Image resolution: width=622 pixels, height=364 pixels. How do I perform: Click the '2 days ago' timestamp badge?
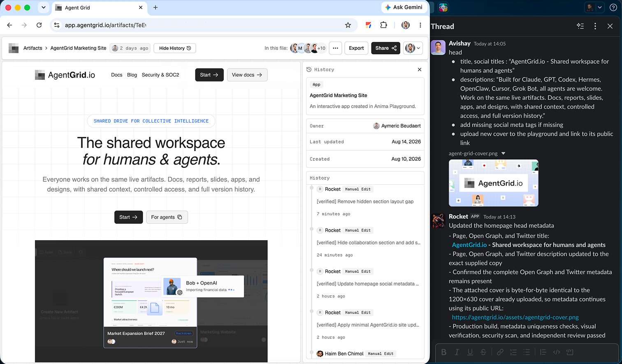130,48
